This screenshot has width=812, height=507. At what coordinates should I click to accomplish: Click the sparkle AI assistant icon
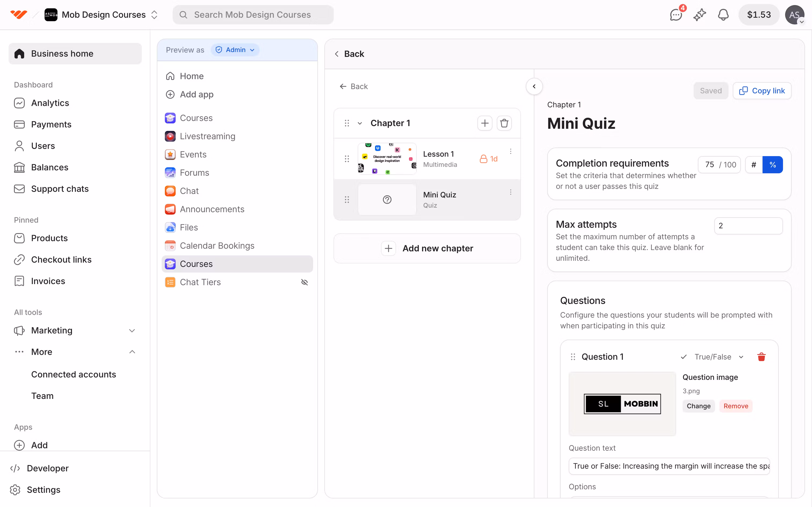tap(699, 15)
